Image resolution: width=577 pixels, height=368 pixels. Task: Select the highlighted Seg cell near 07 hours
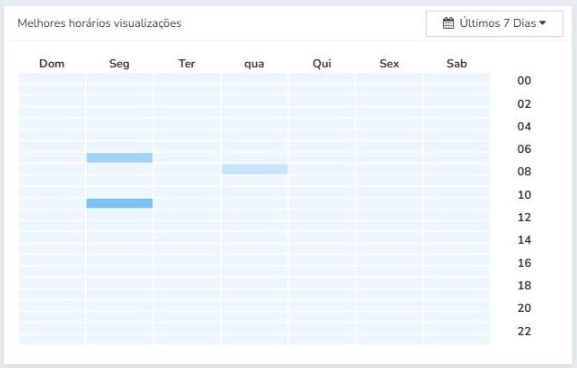[120, 158]
